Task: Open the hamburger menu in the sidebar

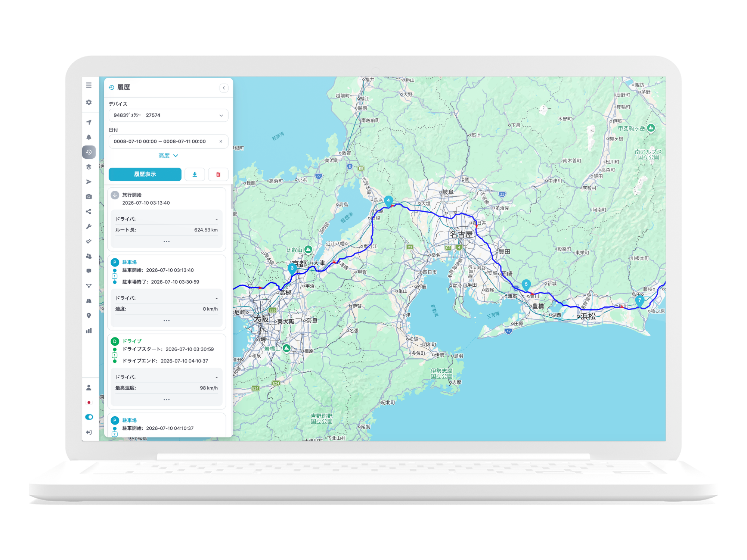Action: pyautogui.click(x=89, y=85)
